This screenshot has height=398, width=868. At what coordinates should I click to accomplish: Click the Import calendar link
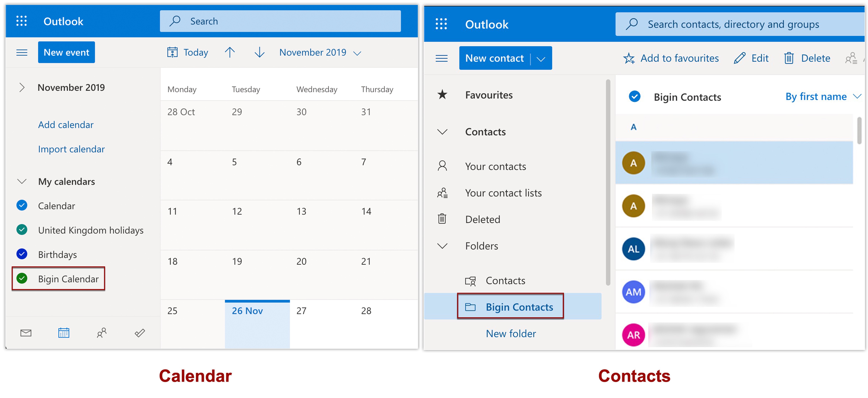point(71,149)
